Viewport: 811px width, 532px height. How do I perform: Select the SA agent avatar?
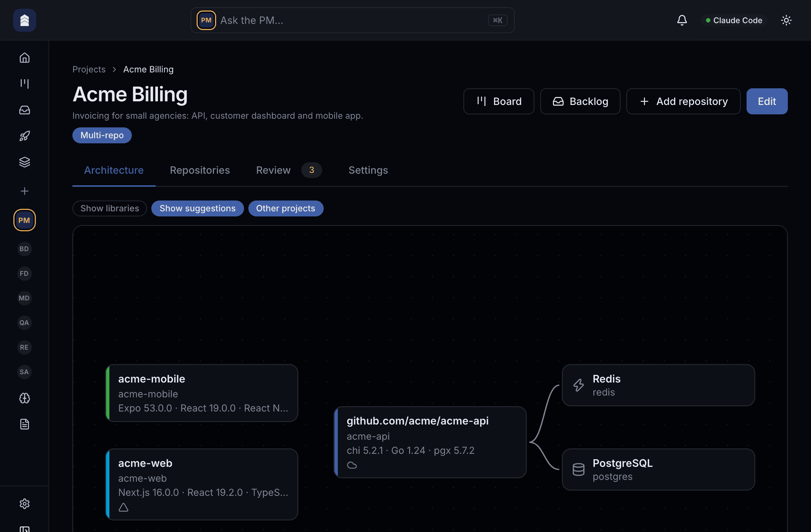(x=24, y=372)
